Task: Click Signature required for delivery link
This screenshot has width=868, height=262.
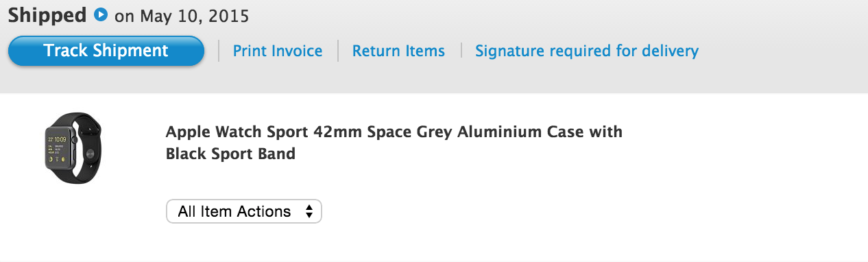Action: [587, 51]
